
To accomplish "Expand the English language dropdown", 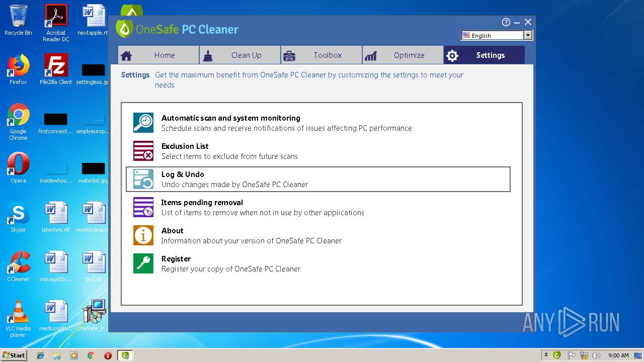I will coord(528,35).
